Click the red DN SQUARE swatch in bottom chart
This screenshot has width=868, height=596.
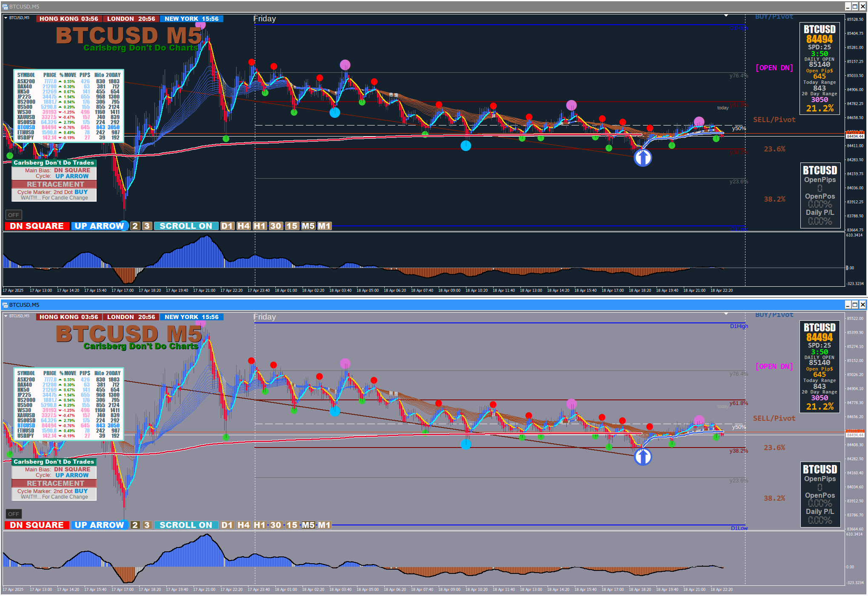[x=37, y=525]
